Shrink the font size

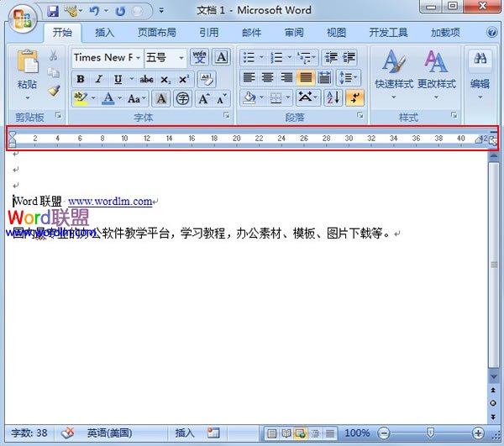pos(222,98)
